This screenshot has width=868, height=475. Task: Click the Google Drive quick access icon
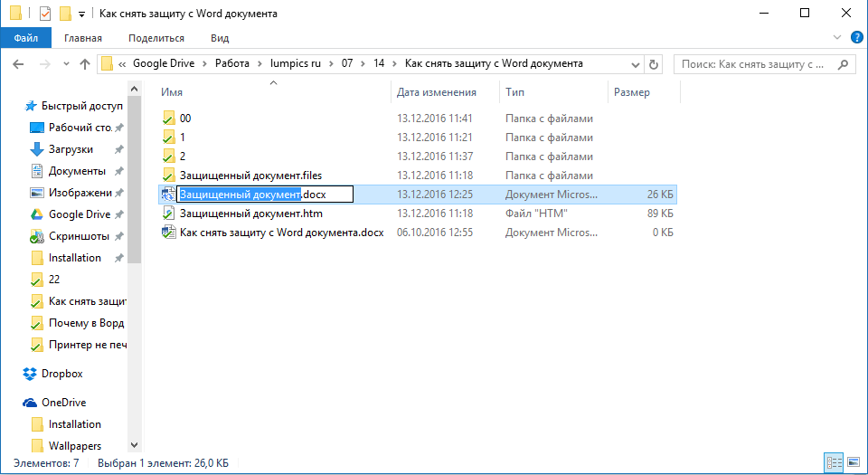37,214
